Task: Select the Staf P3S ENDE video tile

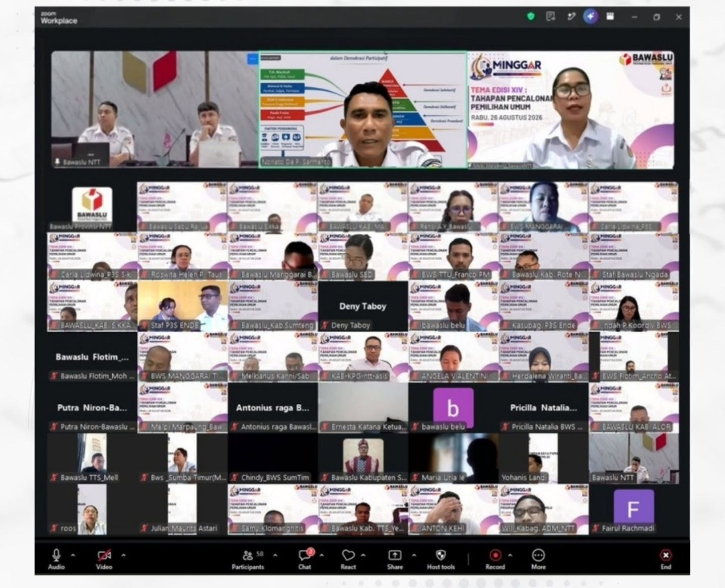Action: pyautogui.click(x=183, y=306)
